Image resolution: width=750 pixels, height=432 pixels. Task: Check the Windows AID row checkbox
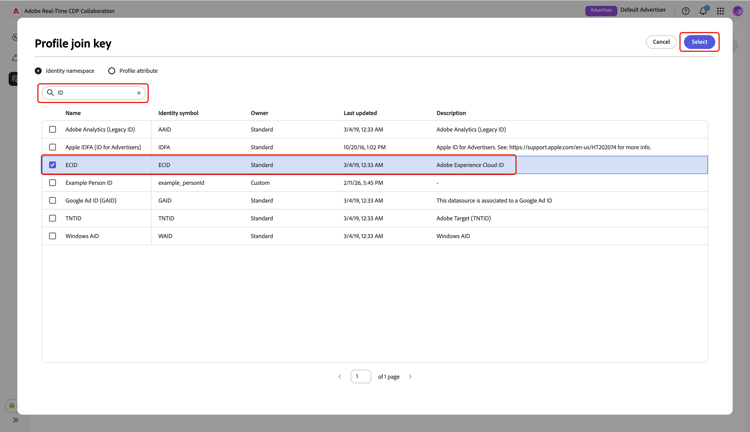tap(53, 236)
